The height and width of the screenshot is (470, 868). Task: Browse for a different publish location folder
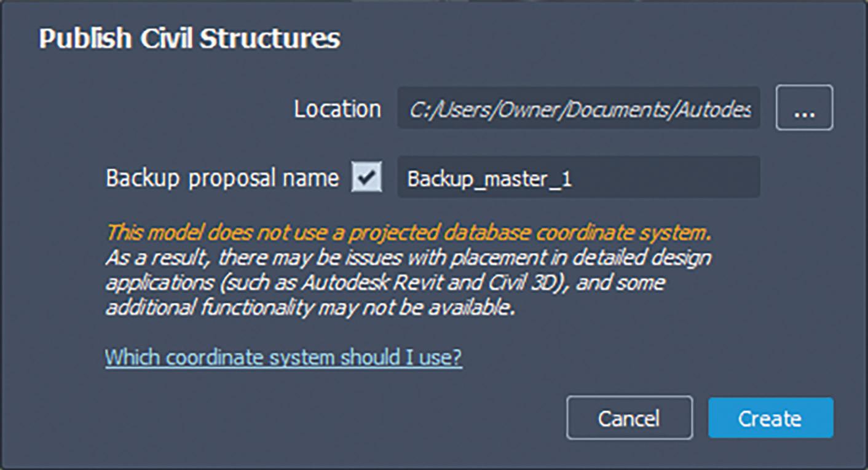pyautogui.click(x=804, y=108)
